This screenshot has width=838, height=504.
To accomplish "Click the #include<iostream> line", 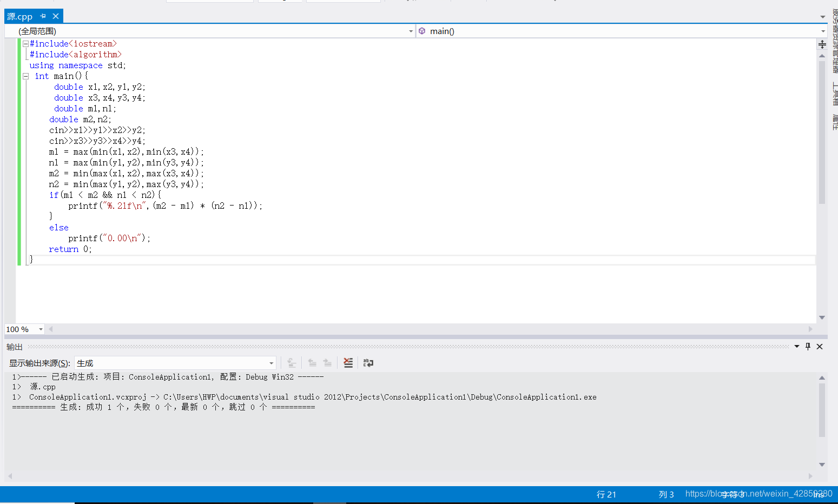I will pos(73,44).
